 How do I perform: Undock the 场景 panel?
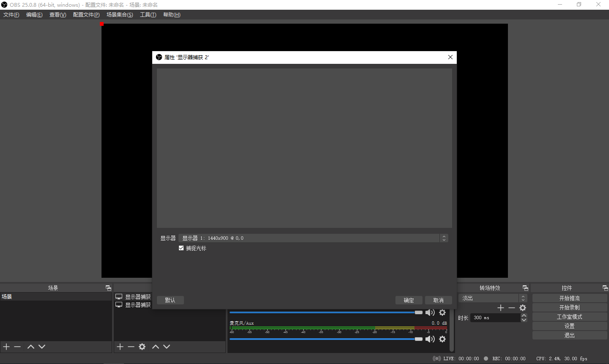pos(108,288)
